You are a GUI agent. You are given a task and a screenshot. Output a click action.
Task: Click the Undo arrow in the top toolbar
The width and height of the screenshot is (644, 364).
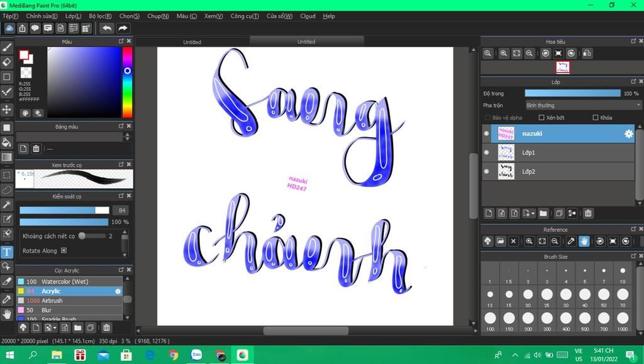[x=107, y=28]
